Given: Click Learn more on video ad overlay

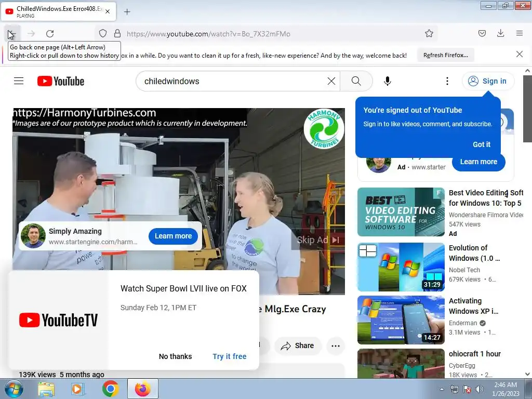Looking at the screenshot, I should pos(173,236).
